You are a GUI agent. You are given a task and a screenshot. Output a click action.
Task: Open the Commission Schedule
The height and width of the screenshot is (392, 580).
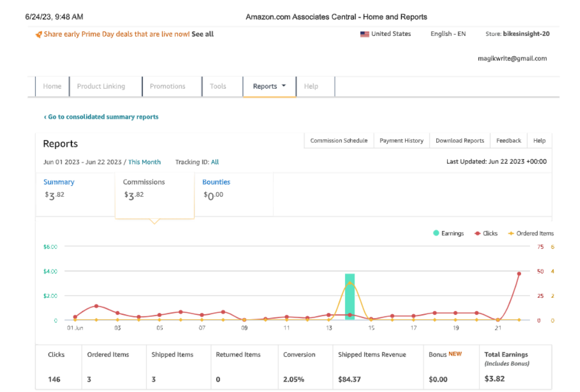click(339, 141)
